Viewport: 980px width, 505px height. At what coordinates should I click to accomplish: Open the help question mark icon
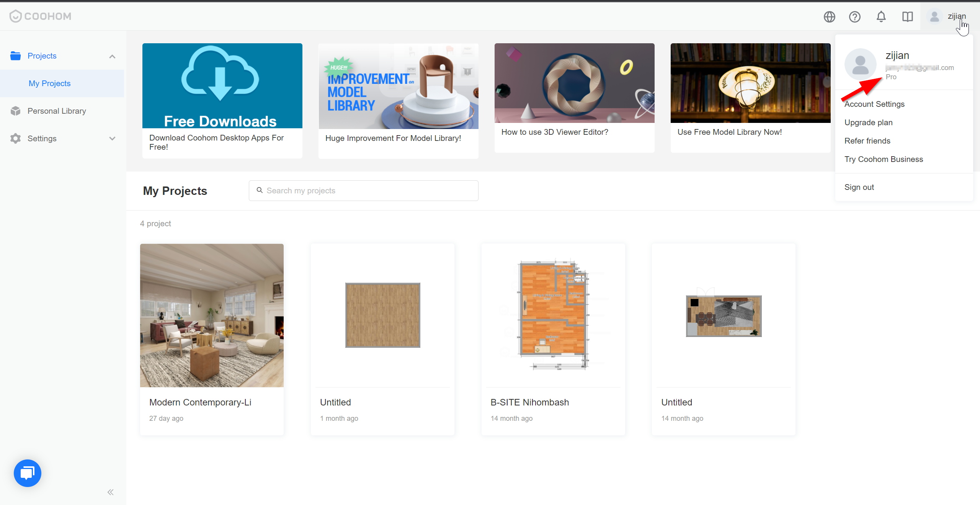coord(855,17)
